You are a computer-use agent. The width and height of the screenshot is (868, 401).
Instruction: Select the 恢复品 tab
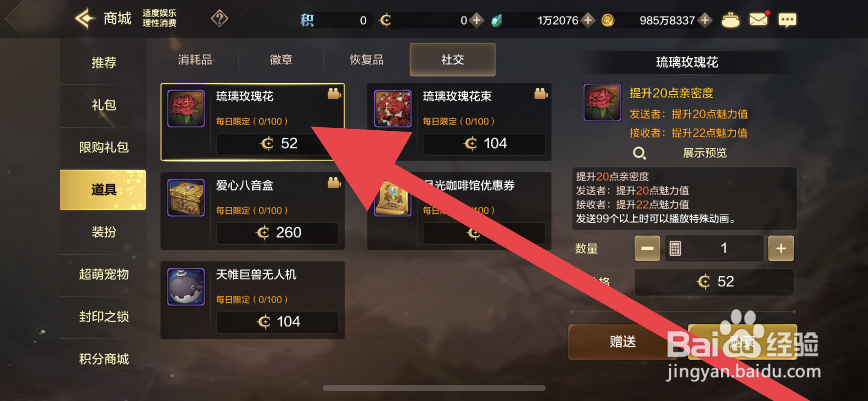[367, 60]
